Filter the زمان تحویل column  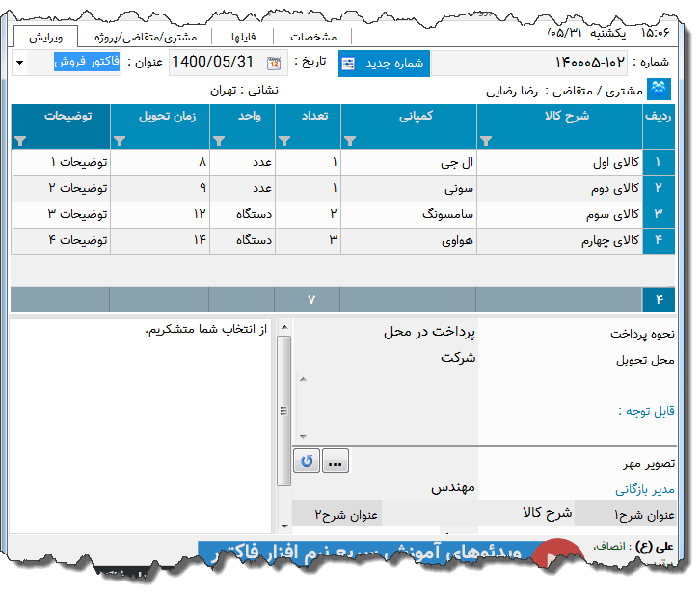tap(120, 141)
